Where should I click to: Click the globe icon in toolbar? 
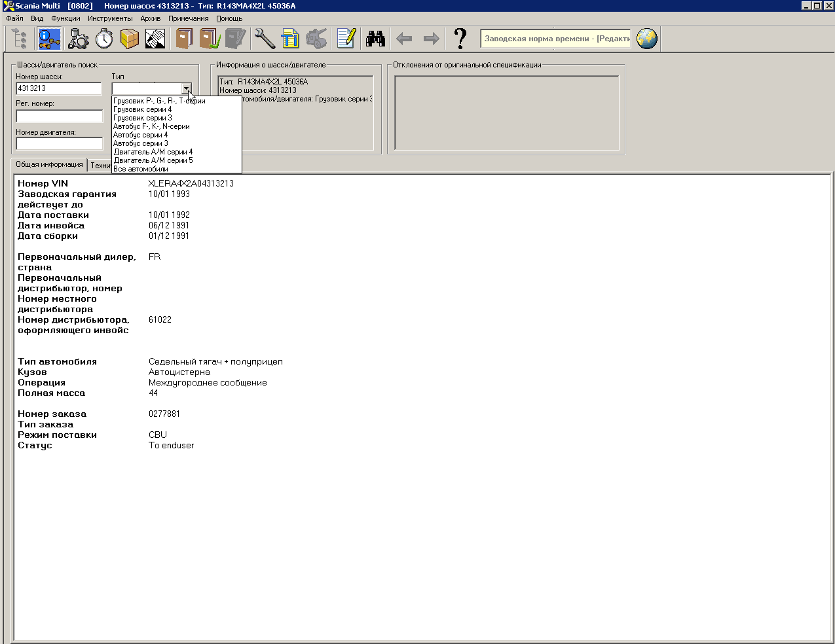[647, 39]
